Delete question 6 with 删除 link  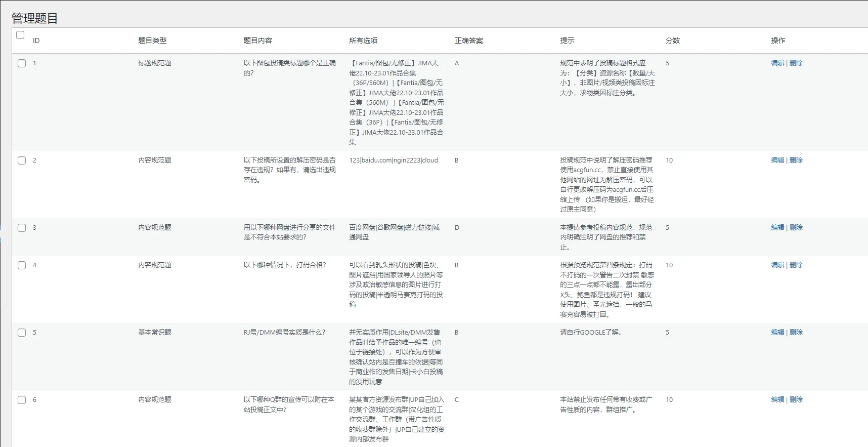point(796,399)
